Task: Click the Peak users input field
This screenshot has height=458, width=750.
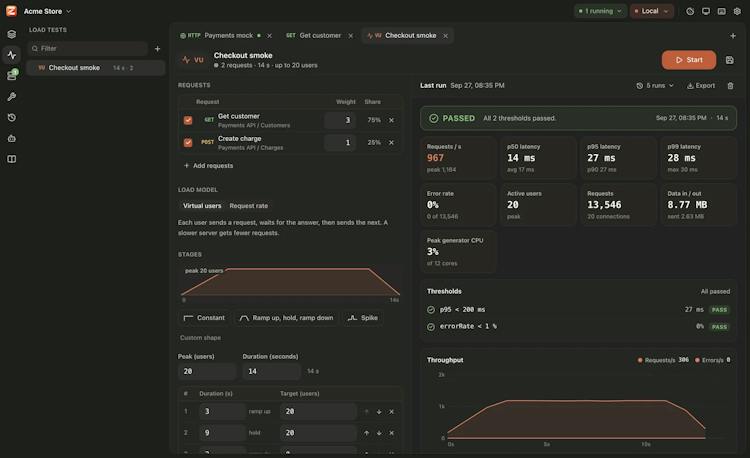Action: tap(207, 371)
